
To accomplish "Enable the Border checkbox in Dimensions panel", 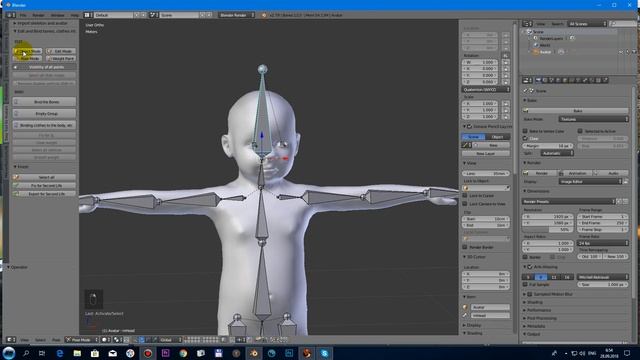I will click(x=525, y=257).
